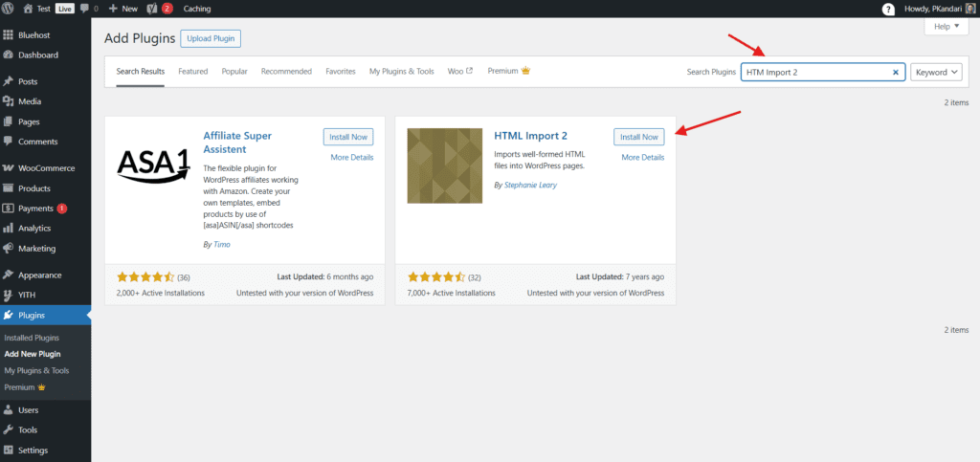Click the Media sidebar icon

click(x=8, y=101)
